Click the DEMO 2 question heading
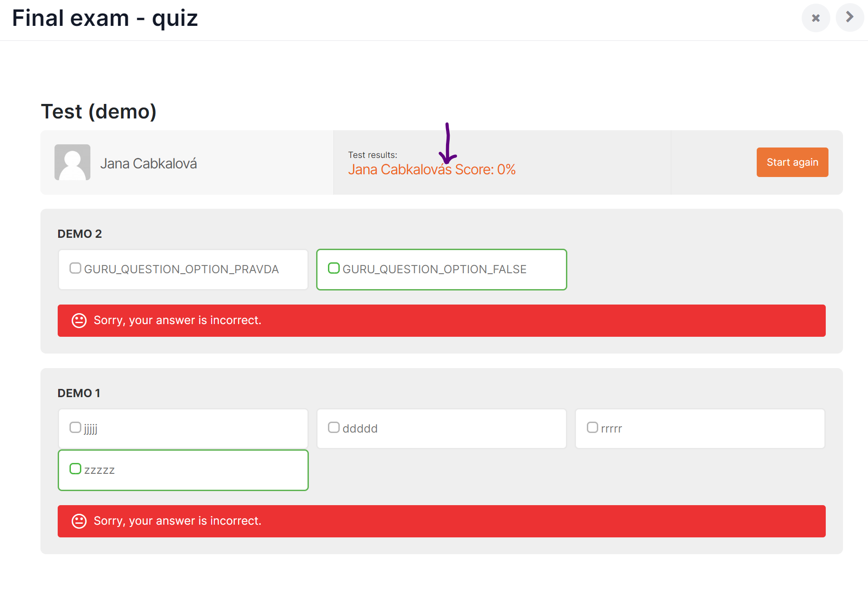The height and width of the screenshot is (605, 868). coord(79,234)
